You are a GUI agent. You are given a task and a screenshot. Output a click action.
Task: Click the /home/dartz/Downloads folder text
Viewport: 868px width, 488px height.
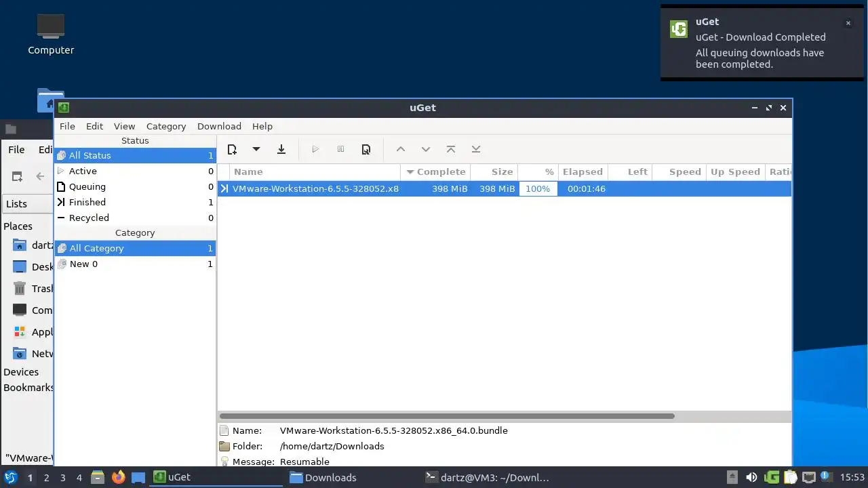pyautogui.click(x=332, y=446)
